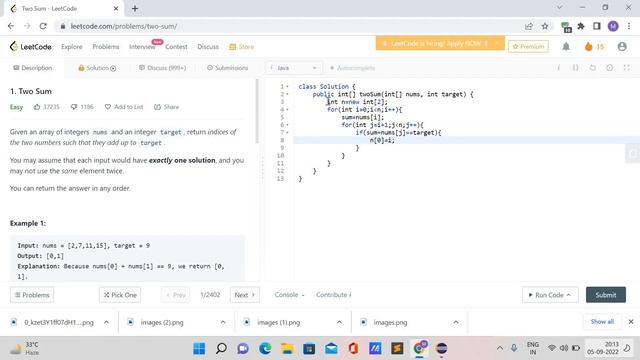Open Chrome side panel icon
The image size is (640, 360).
click(597, 26)
